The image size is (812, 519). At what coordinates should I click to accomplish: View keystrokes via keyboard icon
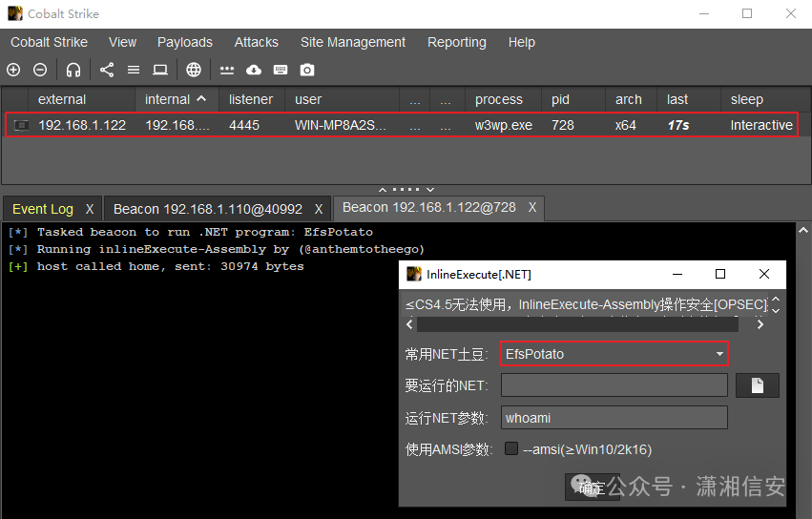coord(281,70)
